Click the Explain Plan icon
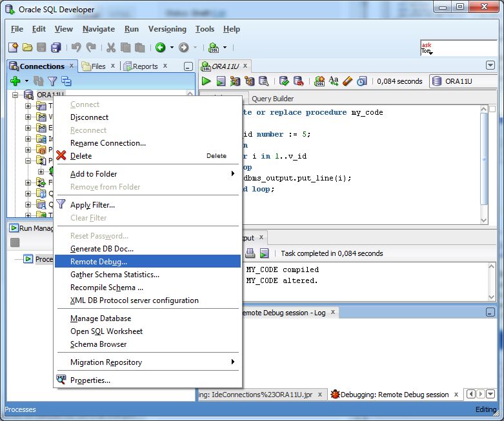Screen dimensions: 504x421 pos(250,81)
